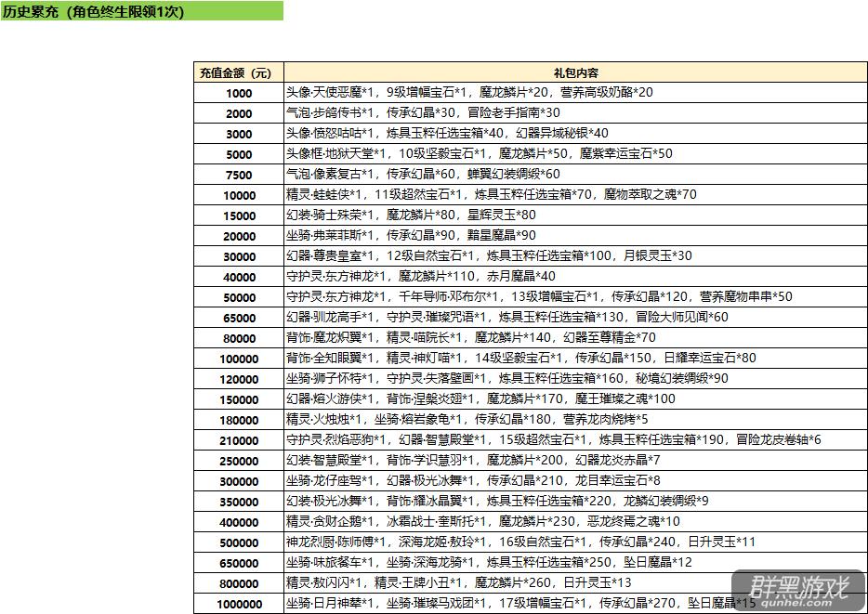868x614 pixels.
Task: Click the 65000 amount cell
Action: 238,318
